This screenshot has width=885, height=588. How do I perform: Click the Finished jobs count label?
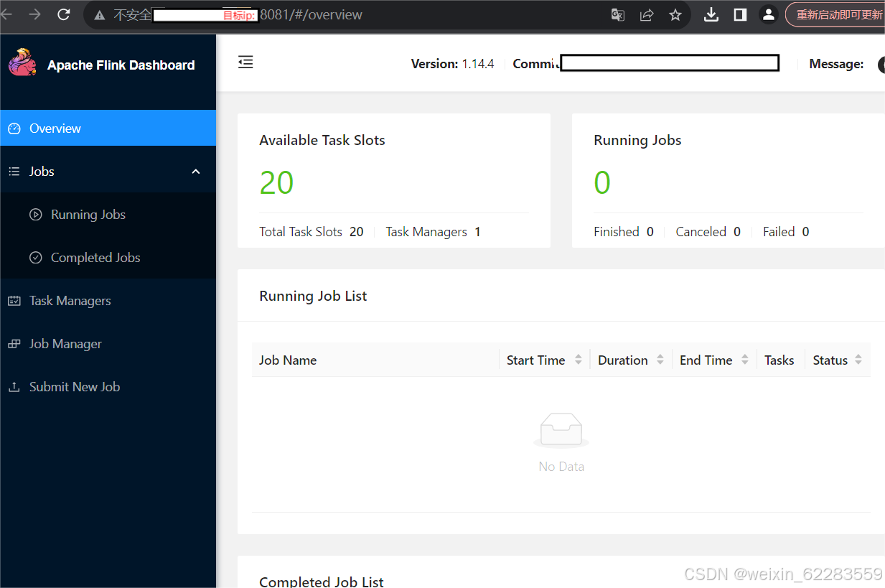point(617,232)
